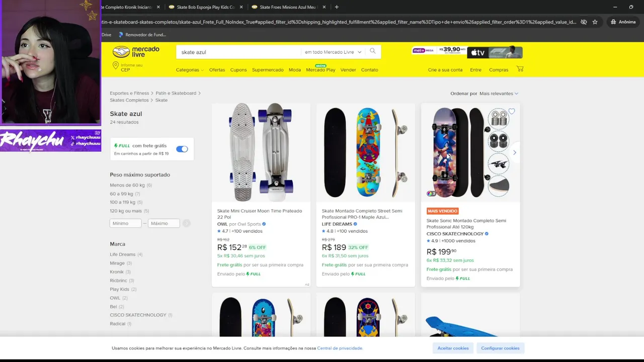Click the search magnifier icon
Image resolution: width=644 pixels, height=362 pixels.
372,51
